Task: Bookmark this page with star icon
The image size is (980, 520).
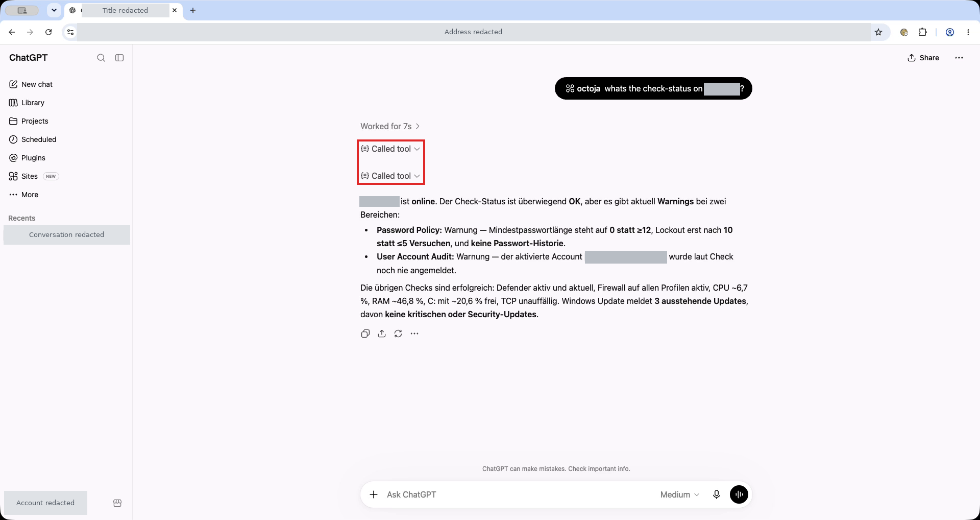Action: [878, 32]
